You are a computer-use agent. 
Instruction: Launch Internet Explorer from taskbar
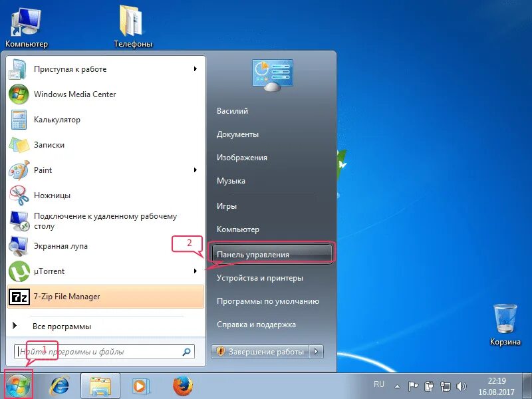60,386
